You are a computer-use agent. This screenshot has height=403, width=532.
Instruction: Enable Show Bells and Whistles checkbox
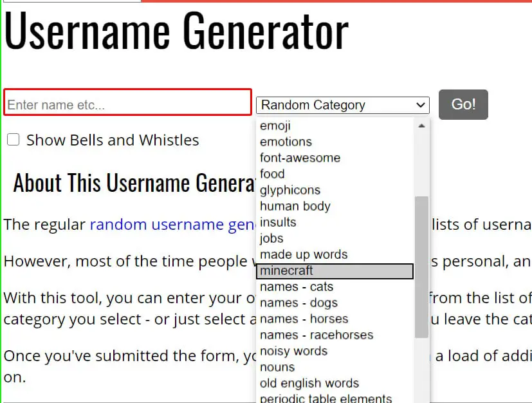(x=14, y=140)
